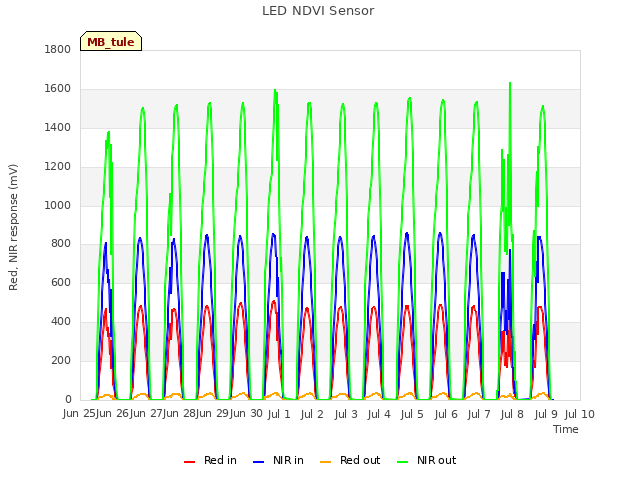This screenshot has width=640, height=480.
Task: Click the Jul 8 x-axis date label
Action: click(x=512, y=414)
